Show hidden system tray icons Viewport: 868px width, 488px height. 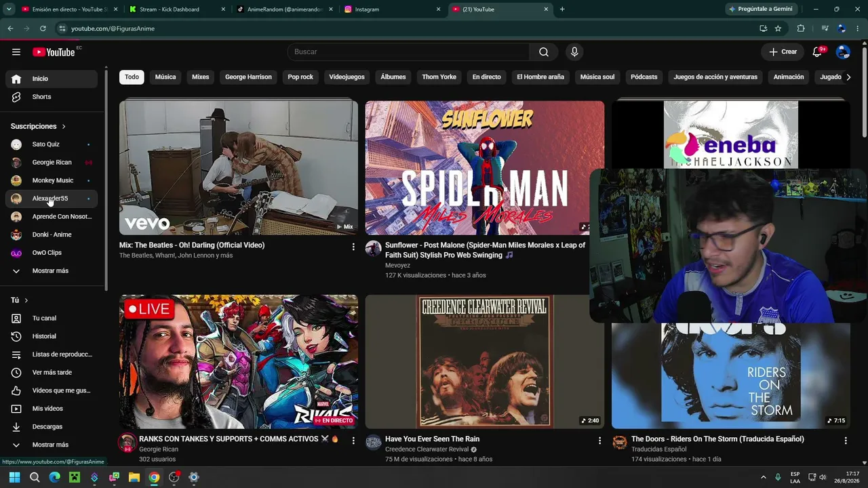pyautogui.click(x=763, y=477)
